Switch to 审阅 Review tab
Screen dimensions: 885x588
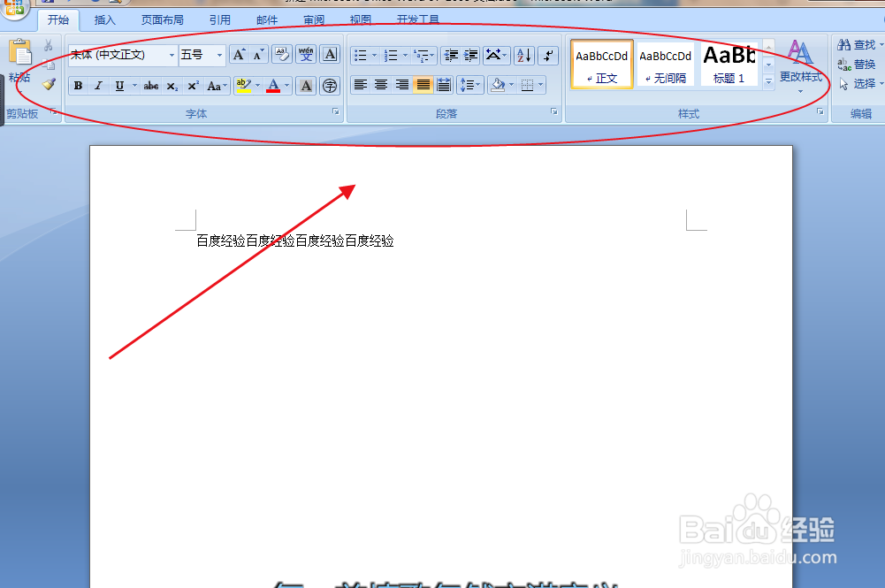(314, 20)
